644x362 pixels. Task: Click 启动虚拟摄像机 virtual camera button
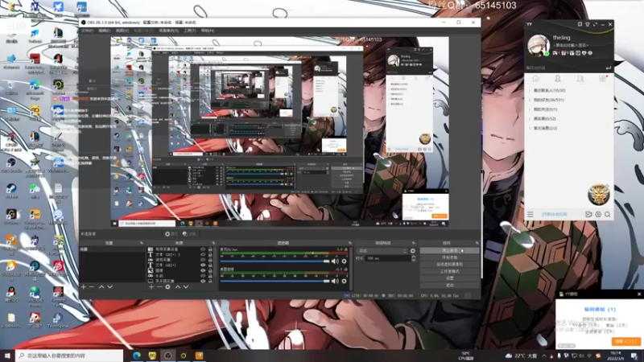pyautogui.click(x=450, y=265)
